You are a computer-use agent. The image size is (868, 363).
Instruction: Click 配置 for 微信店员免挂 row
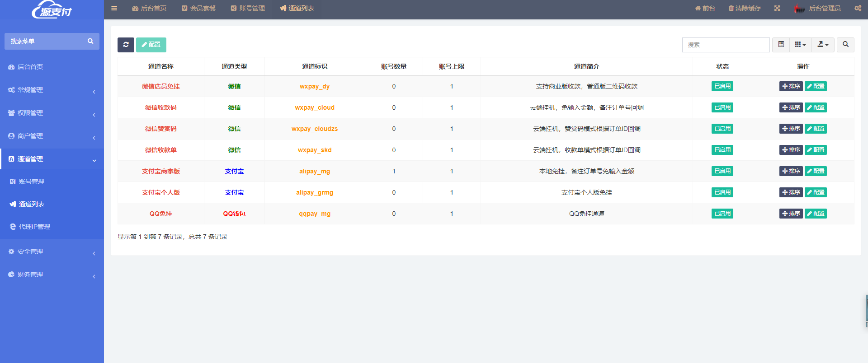(816, 86)
